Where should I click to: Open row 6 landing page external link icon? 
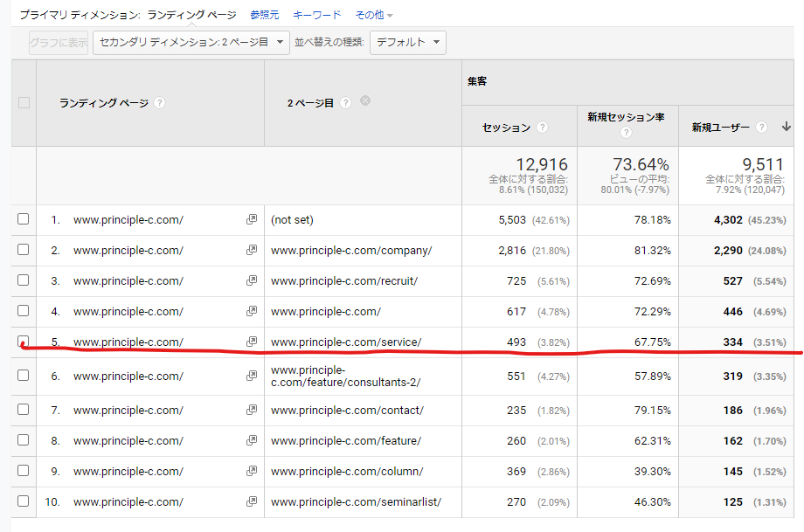[252, 376]
